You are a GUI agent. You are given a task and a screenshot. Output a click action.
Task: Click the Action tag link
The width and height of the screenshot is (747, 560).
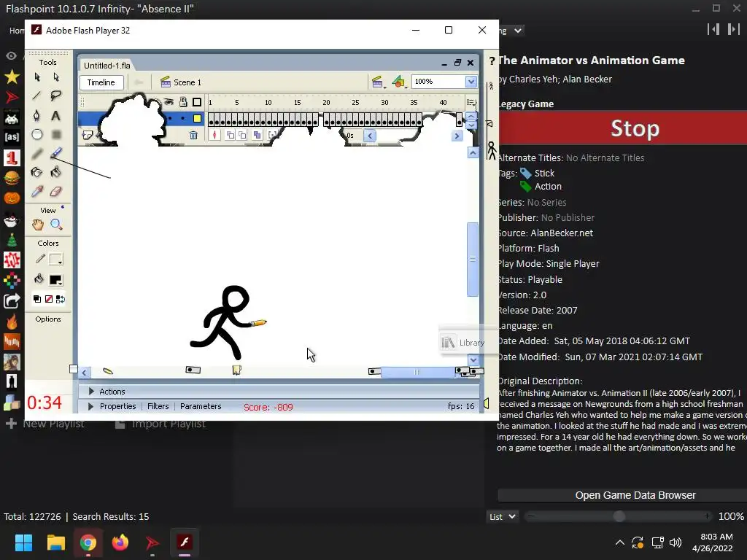coord(548,187)
